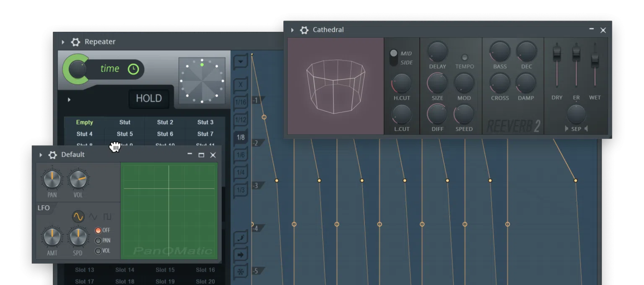Select the Stut 6 preset button
Image resolution: width=644 pixels, height=285 pixels.
click(x=165, y=134)
